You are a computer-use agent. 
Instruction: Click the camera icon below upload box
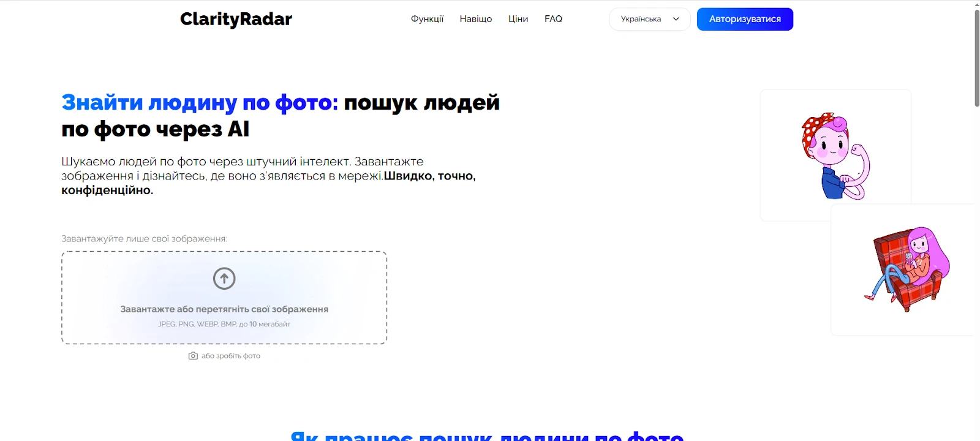pyautogui.click(x=193, y=356)
